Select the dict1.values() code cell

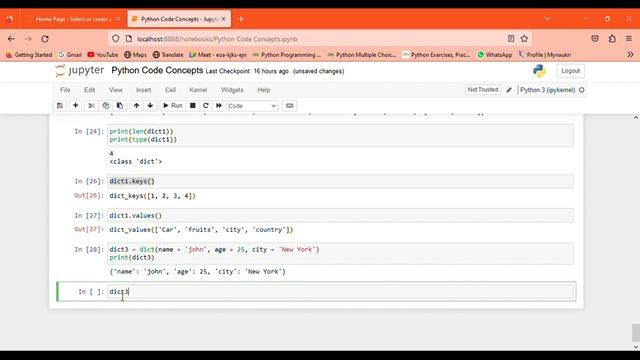click(340, 216)
